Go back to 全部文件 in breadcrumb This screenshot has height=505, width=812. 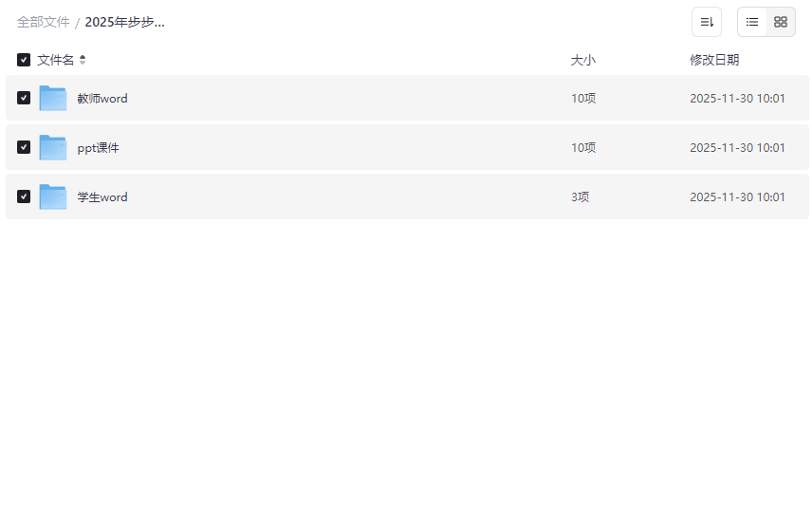(x=44, y=22)
